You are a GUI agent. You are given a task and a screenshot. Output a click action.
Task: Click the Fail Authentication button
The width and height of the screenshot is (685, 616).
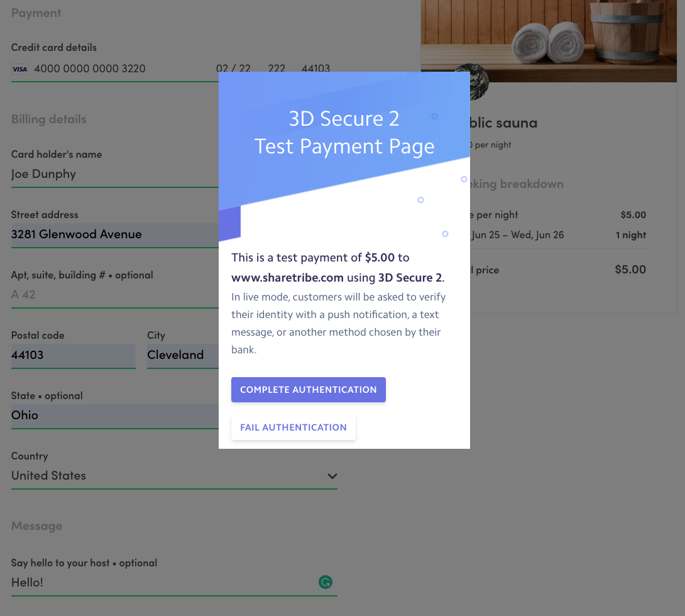(293, 427)
